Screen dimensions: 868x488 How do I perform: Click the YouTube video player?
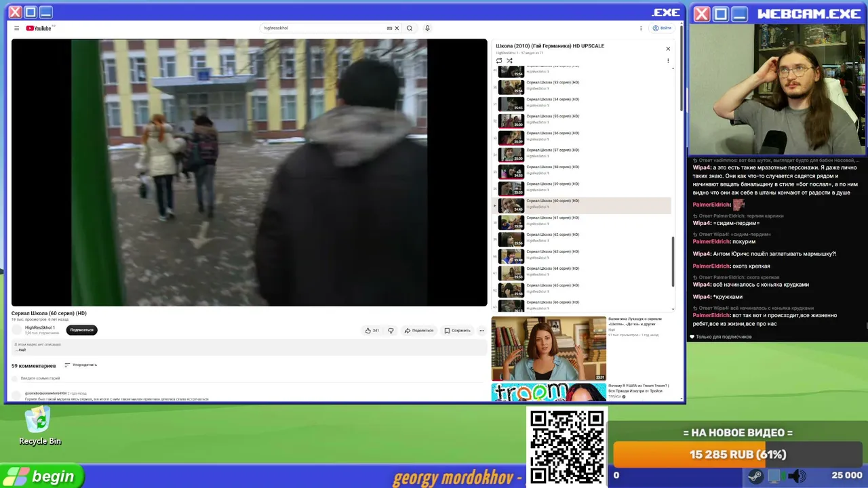(249, 173)
